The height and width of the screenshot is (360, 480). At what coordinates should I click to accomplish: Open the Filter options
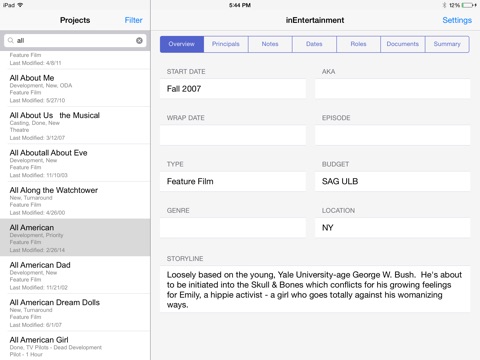[x=133, y=20]
